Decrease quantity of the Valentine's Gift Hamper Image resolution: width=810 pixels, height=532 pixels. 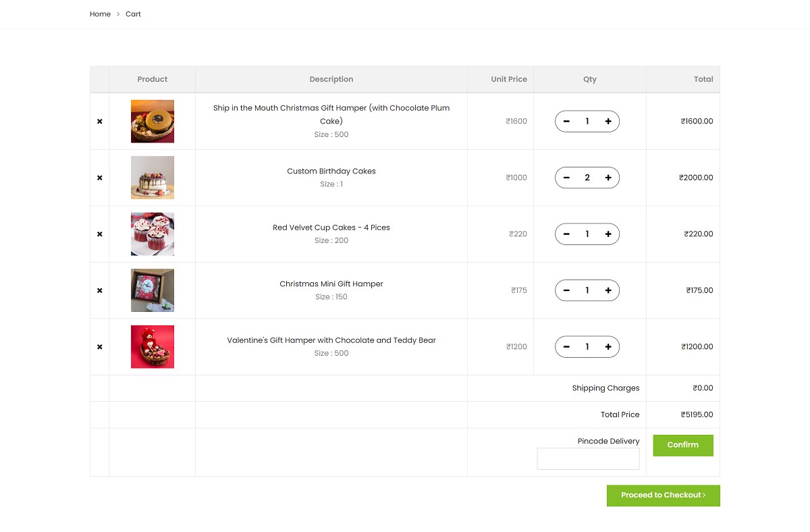click(x=566, y=346)
